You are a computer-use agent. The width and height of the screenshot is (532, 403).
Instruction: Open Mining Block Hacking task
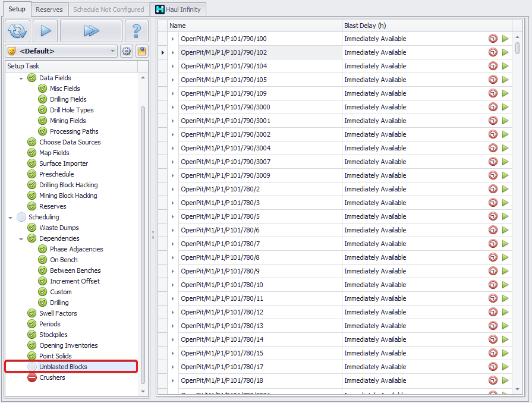coord(68,196)
